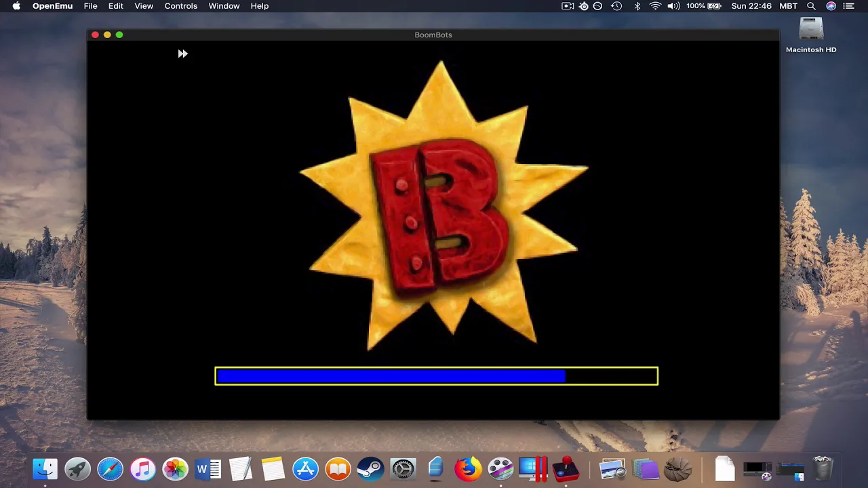
Task: Open the Trash in the Dock
Action: point(823,468)
